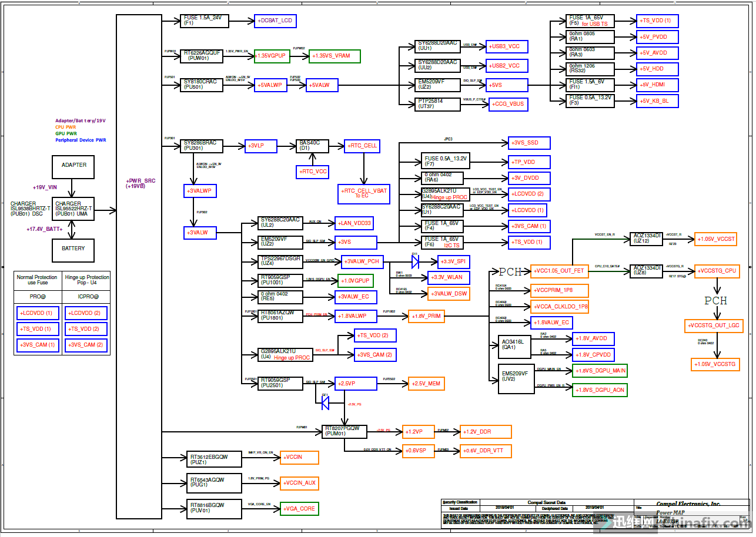Image resolution: width=756 pixels, height=537 pixels.
Task: Click the +PWR_SRC (+19VB) bus label
Action: (x=140, y=183)
